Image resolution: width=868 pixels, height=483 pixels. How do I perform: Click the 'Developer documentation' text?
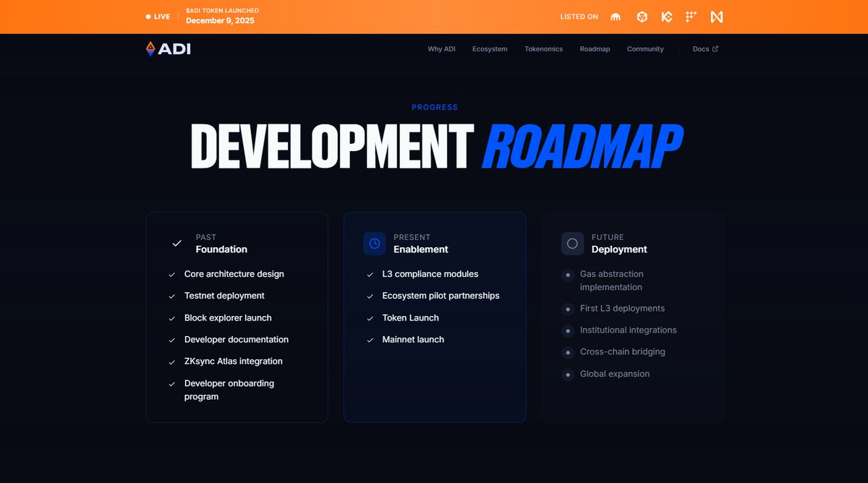(x=237, y=340)
